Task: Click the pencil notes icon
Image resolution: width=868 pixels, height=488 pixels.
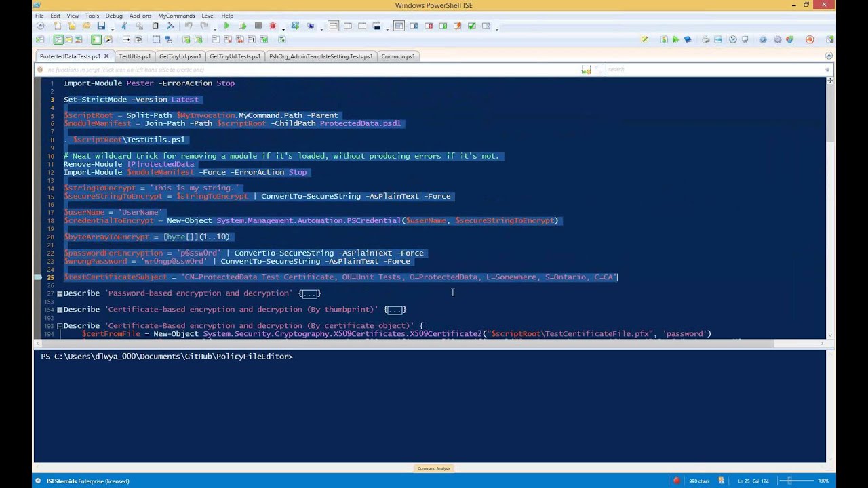Action: pyautogui.click(x=644, y=39)
